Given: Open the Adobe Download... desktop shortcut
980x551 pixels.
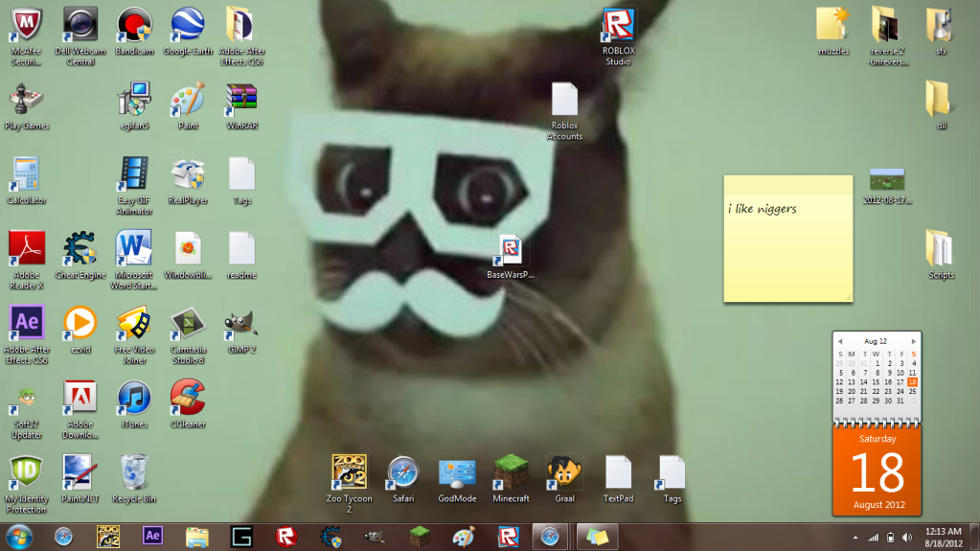Looking at the screenshot, I should 80,409.
